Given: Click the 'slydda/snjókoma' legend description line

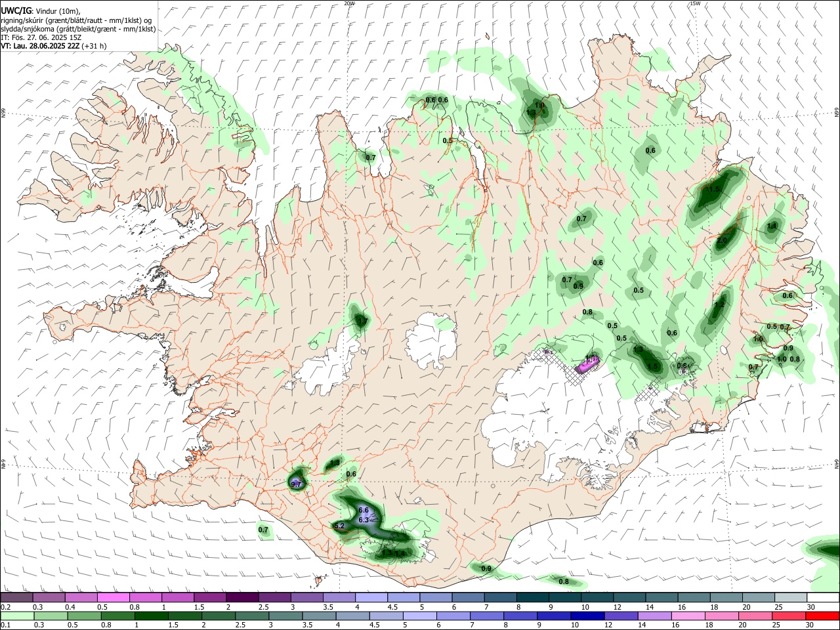Looking at the screenshot, I should coord(78,29).
